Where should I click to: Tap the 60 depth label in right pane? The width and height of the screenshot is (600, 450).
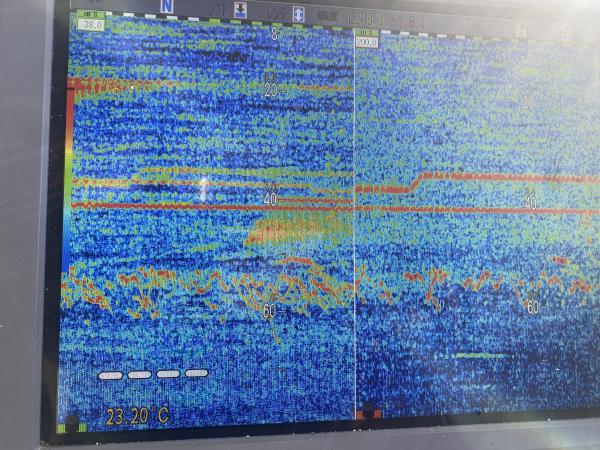pyautogui.click(x=533, y=307)
